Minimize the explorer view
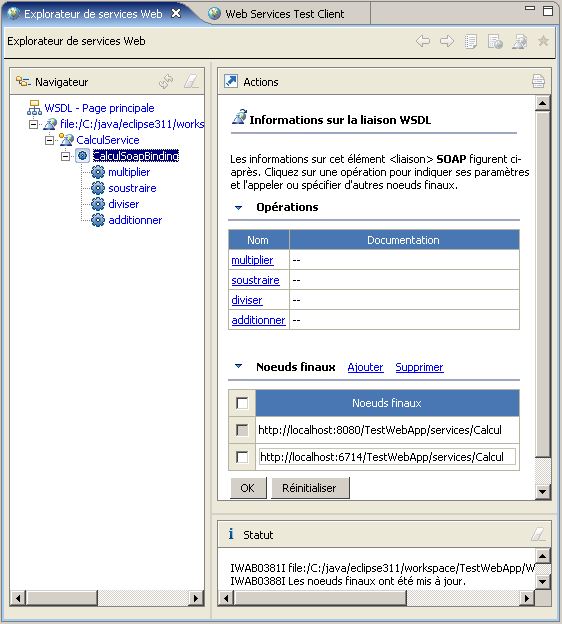 pyautogui.click(x=530, y=8)
